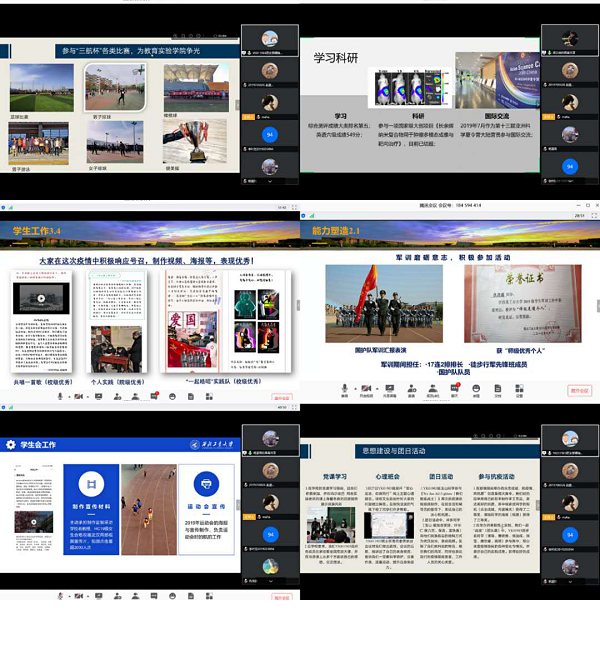The width and height of the screenshot is (600, 651).
Task: Mute microphone in the 能力塑造 meeting toolbar
Action: coord(344,389)
